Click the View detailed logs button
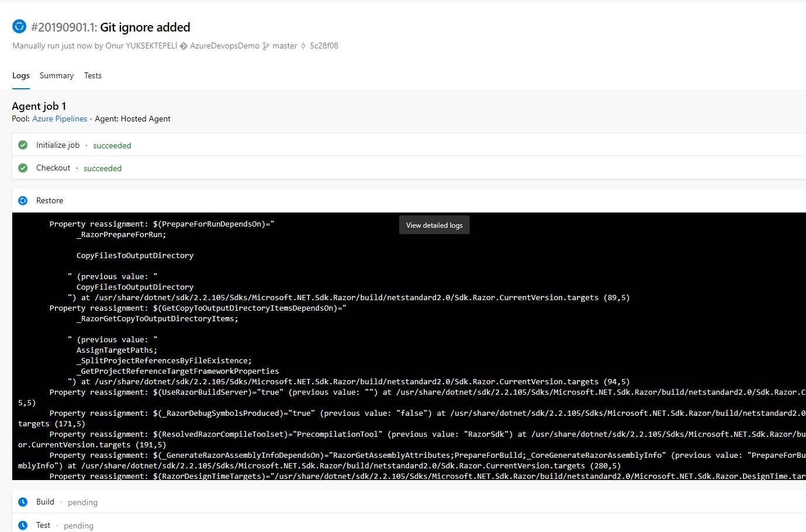Screen dimensions: 806x532 pyautogui.click(x=434, y=225)
